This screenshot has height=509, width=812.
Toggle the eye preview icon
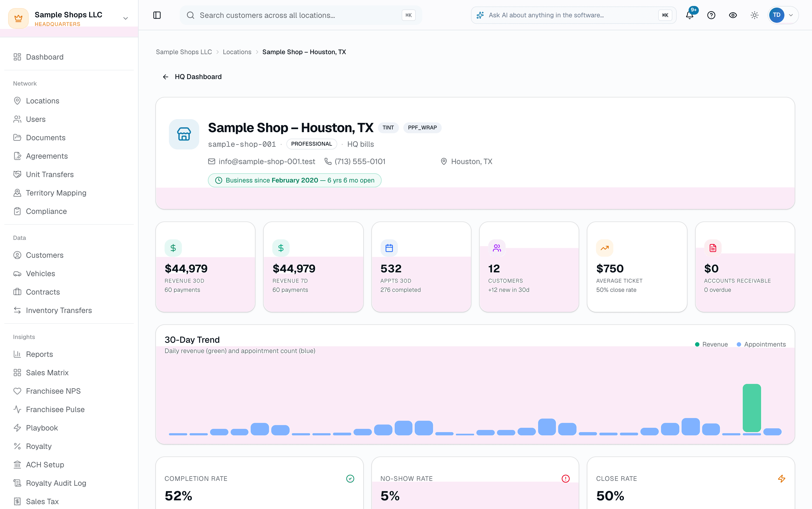pos(733,15)
